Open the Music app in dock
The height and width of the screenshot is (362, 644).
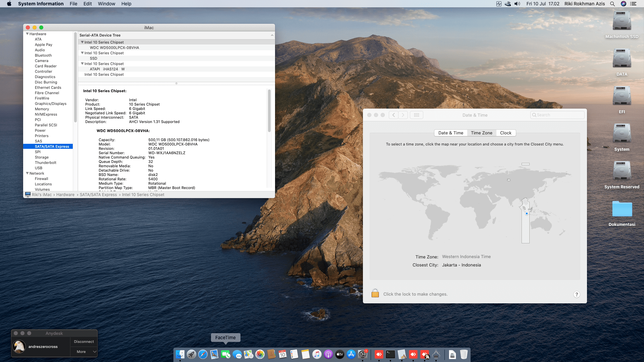(x=317, y=354)
